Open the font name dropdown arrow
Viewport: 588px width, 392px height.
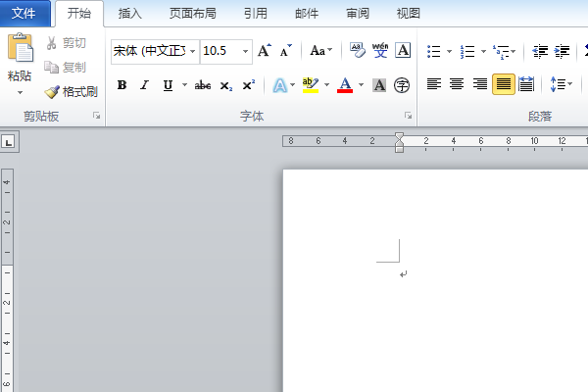tap(192, 51)
